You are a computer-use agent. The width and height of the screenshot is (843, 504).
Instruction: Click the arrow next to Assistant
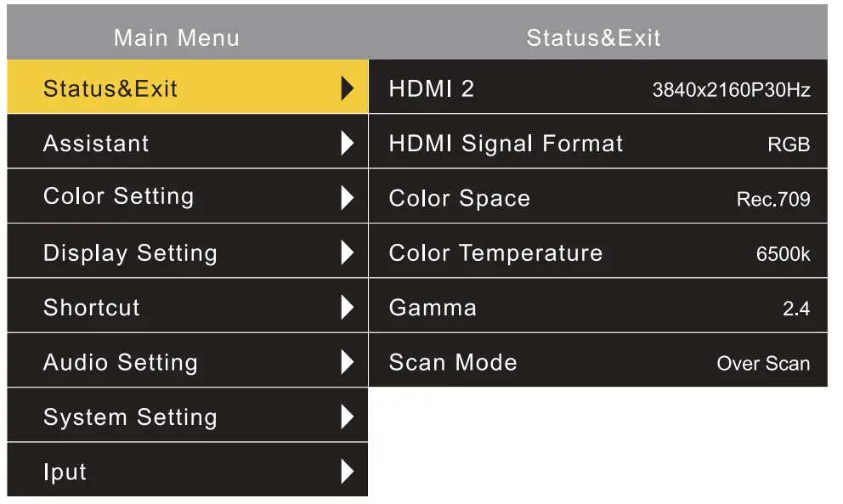point(348,142)
